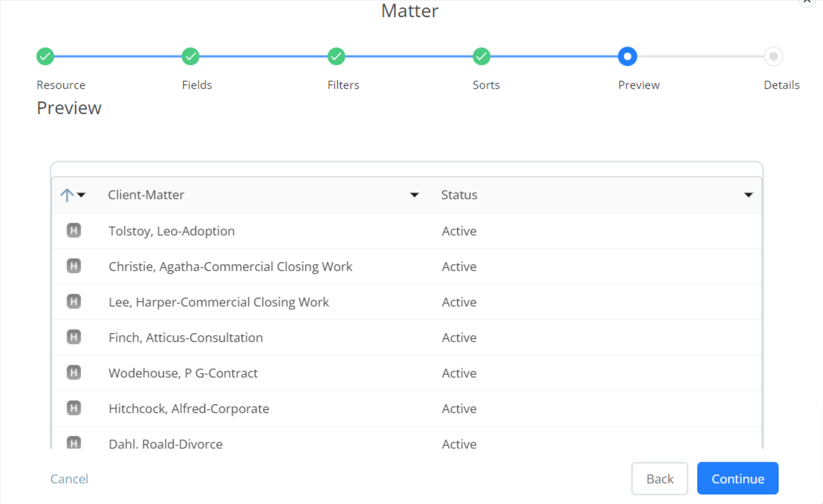Go to the Details step label
Viewport: 823px width, 504px height.
tap(782, 85)
